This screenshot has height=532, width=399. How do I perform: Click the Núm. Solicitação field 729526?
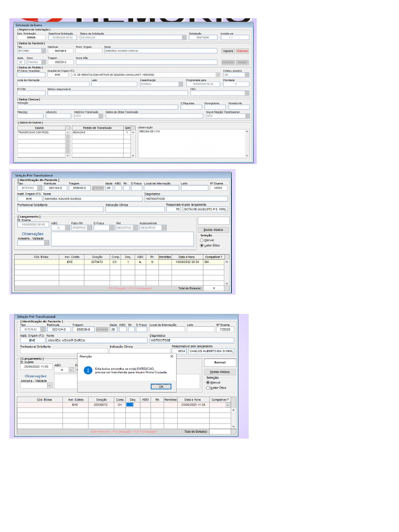pos(31,37)
